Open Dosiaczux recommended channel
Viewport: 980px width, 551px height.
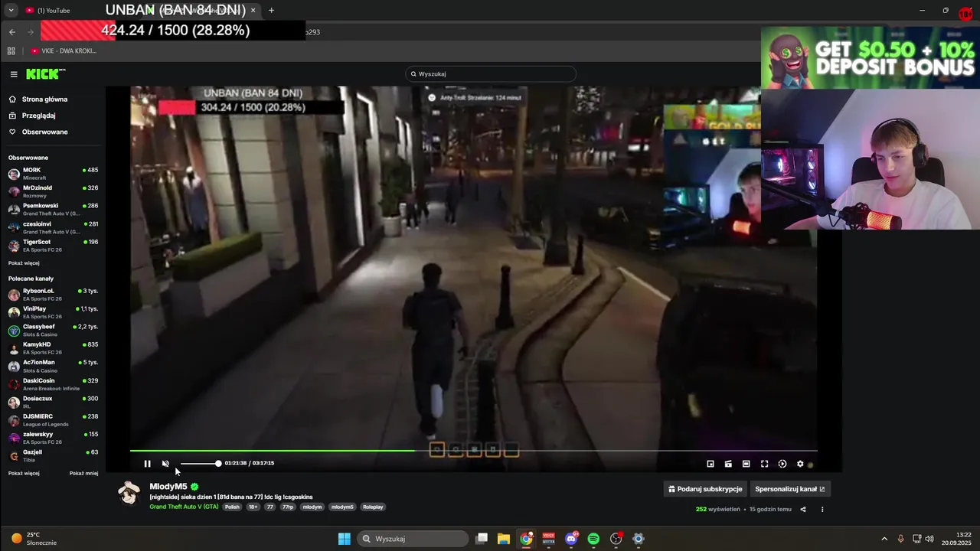53,402
